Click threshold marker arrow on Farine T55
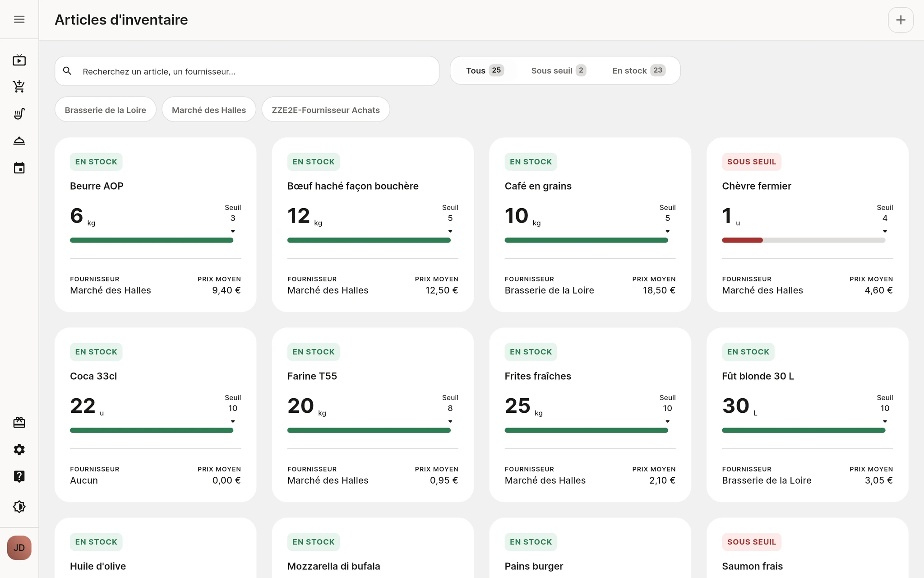This screenshot has width=924, height=578. 450,421
